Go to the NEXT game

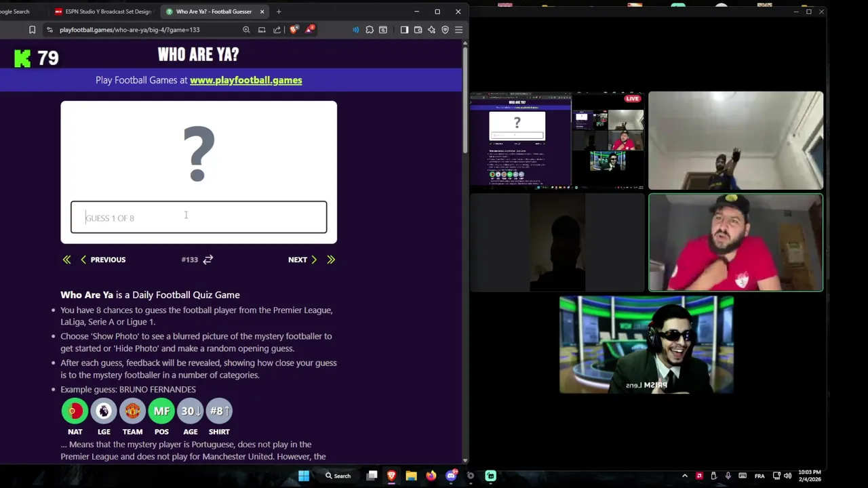point(302,260)
